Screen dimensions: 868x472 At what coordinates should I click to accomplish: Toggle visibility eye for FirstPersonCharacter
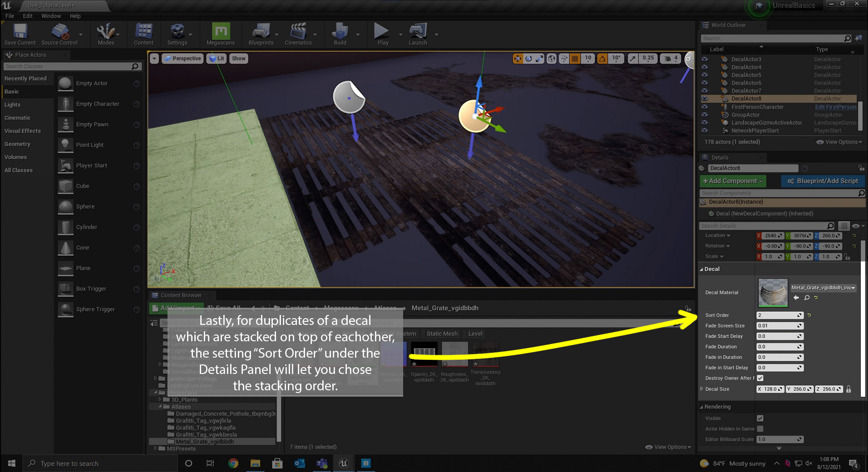(705, 107)
